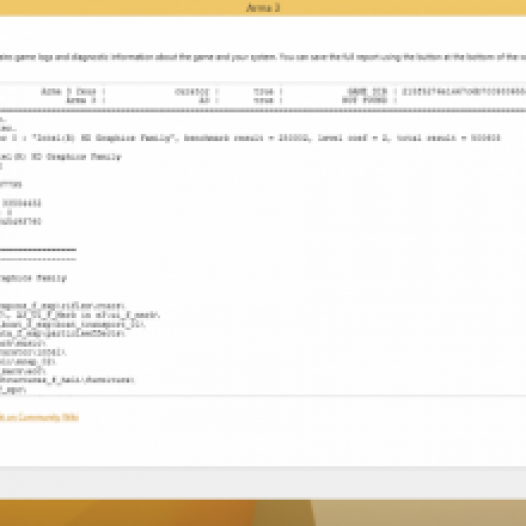This screenshot has width=526, height=526.
Task: Click the GAME DIR column entry
Action: pyautogui.click(x=367, y=92)
